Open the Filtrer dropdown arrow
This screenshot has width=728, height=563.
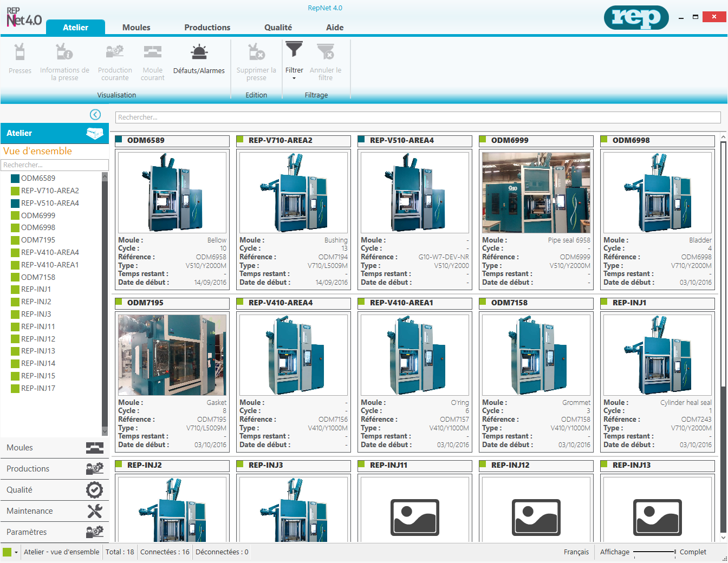294,78
